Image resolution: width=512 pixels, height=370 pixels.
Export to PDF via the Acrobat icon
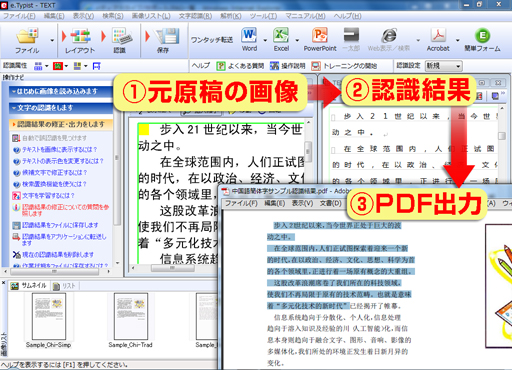[438, 35]
